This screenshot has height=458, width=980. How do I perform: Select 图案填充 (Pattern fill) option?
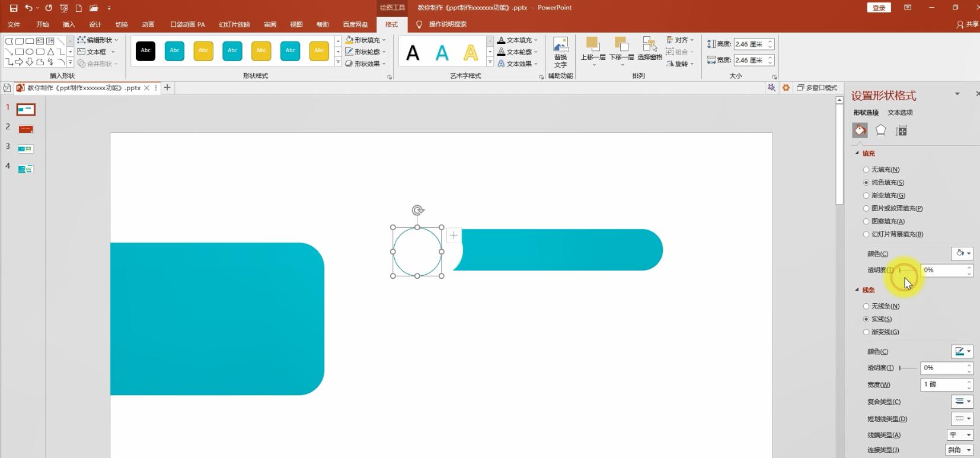[x=884, y=221]
